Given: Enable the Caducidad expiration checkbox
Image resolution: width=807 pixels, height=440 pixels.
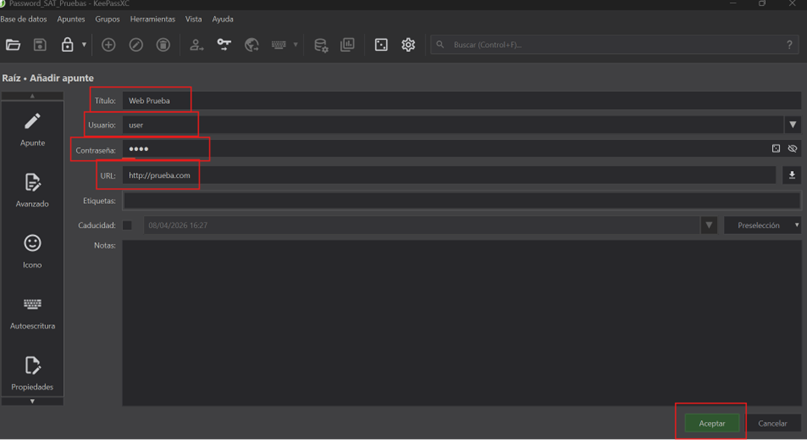Looking at the screenshot, I should [127, 225].
